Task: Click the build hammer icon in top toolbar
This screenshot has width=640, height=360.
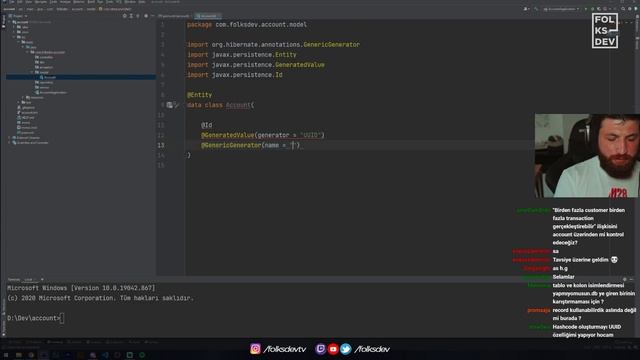Action: point(536,9)
